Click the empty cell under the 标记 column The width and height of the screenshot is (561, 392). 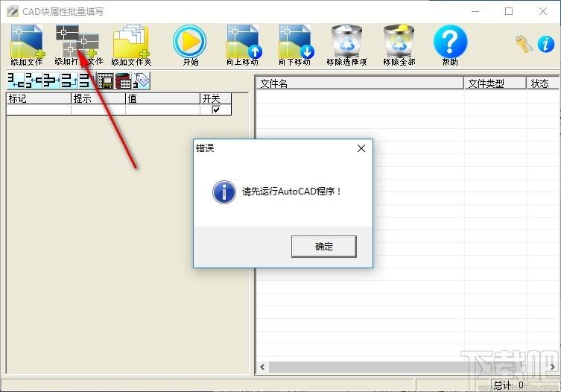(x=39, y=110)
